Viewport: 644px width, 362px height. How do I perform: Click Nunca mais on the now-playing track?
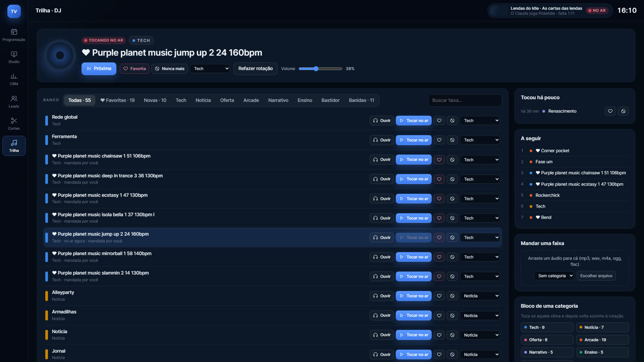tap(169, 68)
